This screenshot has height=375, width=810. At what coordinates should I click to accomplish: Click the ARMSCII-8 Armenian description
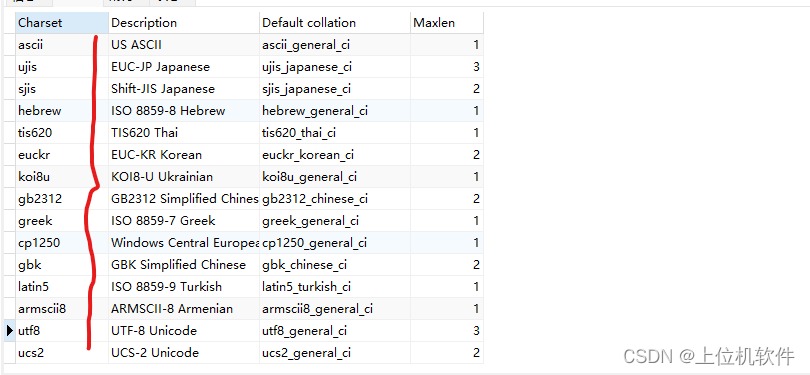(x=184, y=309)
